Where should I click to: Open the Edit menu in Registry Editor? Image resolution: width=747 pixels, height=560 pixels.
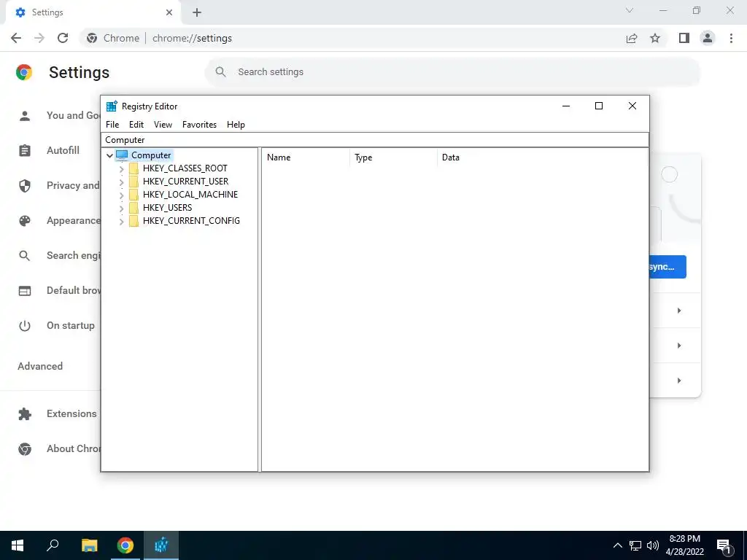[x=136, y=124]
